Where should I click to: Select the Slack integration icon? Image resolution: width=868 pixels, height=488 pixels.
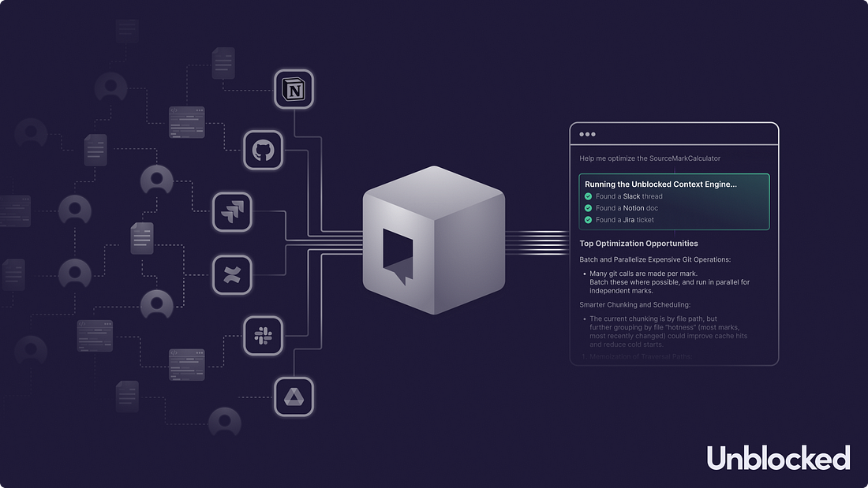pos(263,335)
